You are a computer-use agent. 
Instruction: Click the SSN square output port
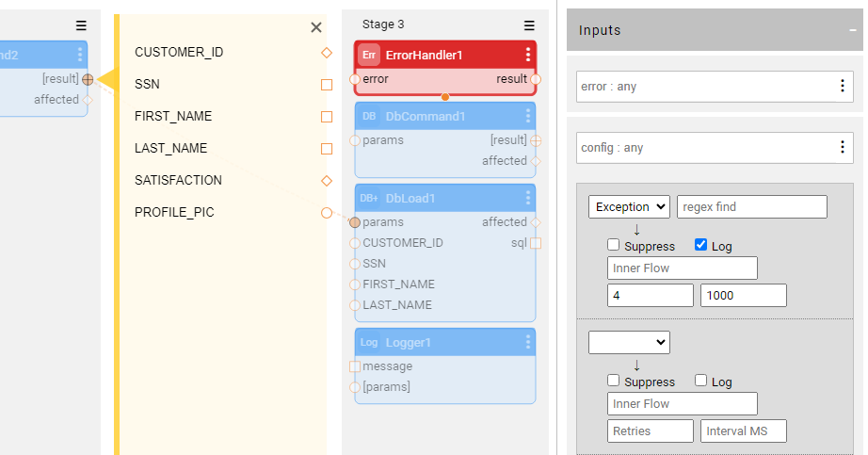click(327, 85)
